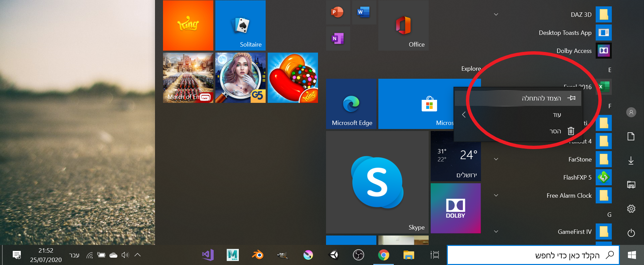Image resolution: width=644 pixels, height=265 pixels.
Task: Launch Unity from the taskbar
Action: [334, 255]
